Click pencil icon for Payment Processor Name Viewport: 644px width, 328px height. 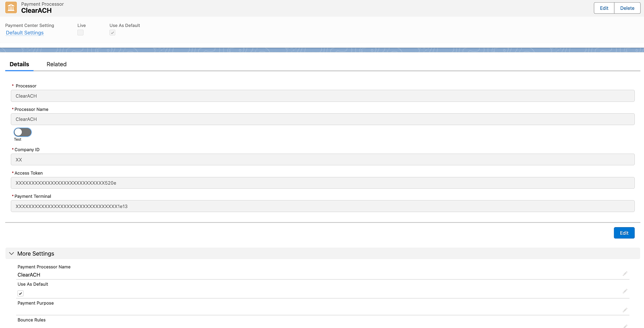(625, 274)
